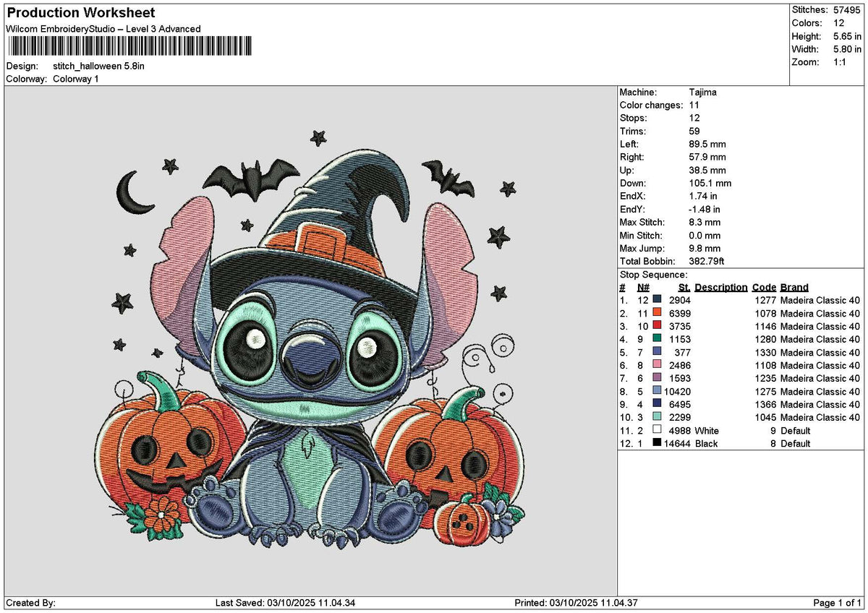The height and width of the screenshot is (613, 868).
Task: Pick the mint swatch for code 1045
Action: 657,416
